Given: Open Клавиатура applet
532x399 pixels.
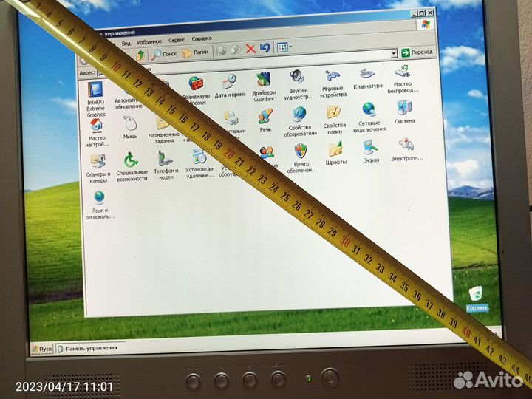Looking at the screenshot, I should tap(368, 79).
